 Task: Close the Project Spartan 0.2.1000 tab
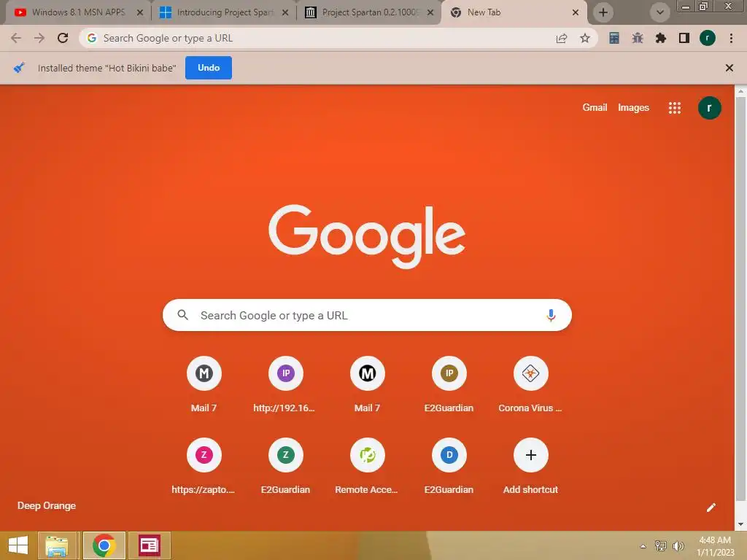(430, 13)
